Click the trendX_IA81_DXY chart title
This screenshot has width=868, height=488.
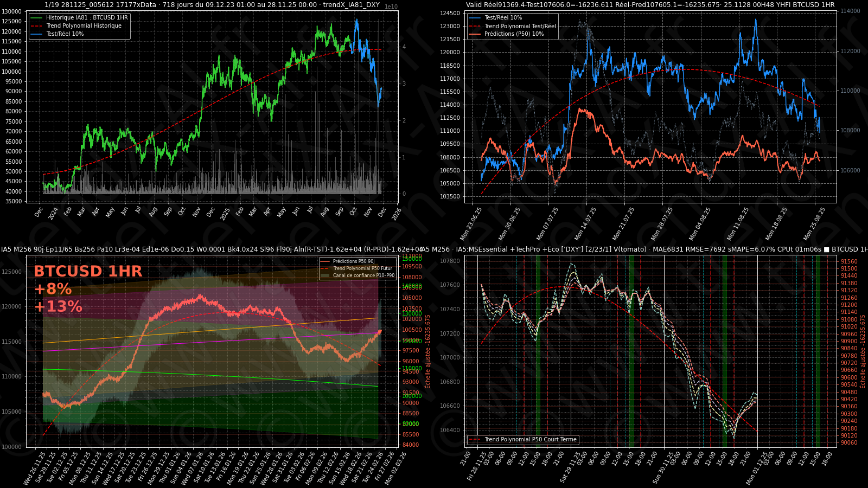coord(212,5)
